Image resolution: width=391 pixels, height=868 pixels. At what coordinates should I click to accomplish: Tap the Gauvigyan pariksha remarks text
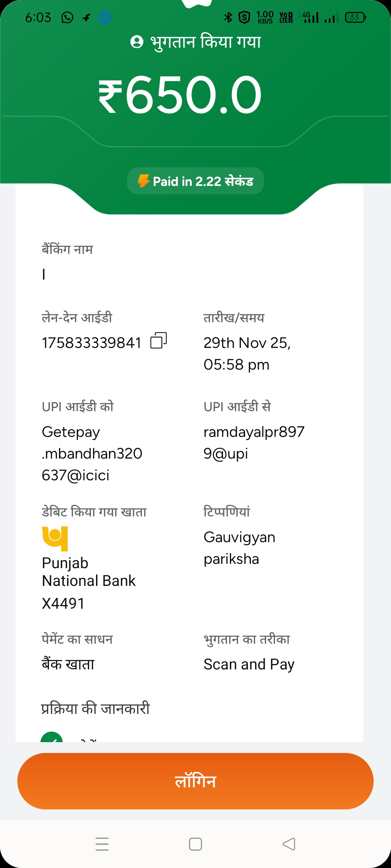coord(239,548)
